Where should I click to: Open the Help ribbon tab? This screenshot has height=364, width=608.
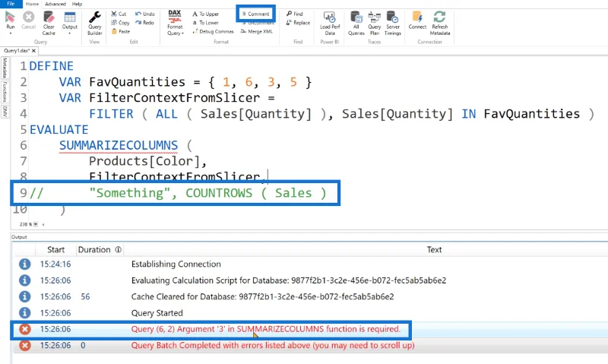(78, 4)
